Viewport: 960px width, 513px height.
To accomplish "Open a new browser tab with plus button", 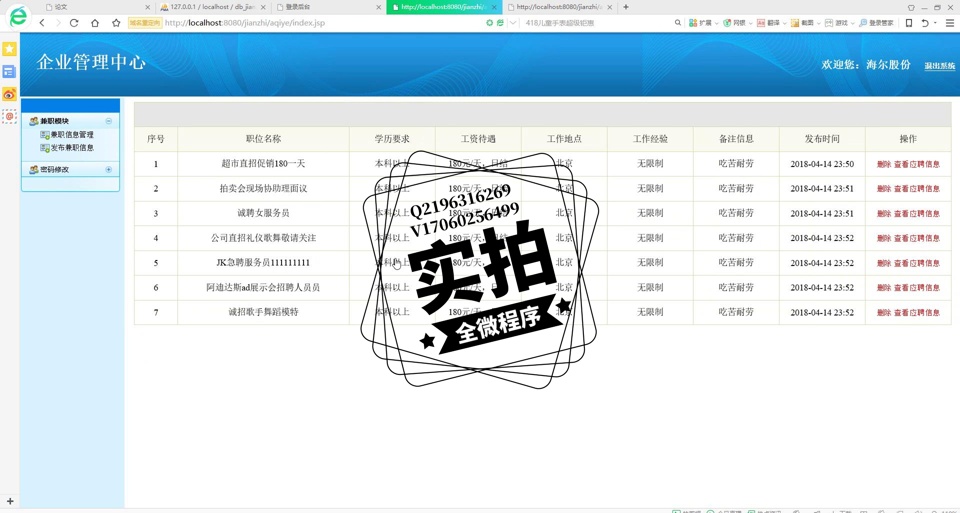I will tap(626, 7).
